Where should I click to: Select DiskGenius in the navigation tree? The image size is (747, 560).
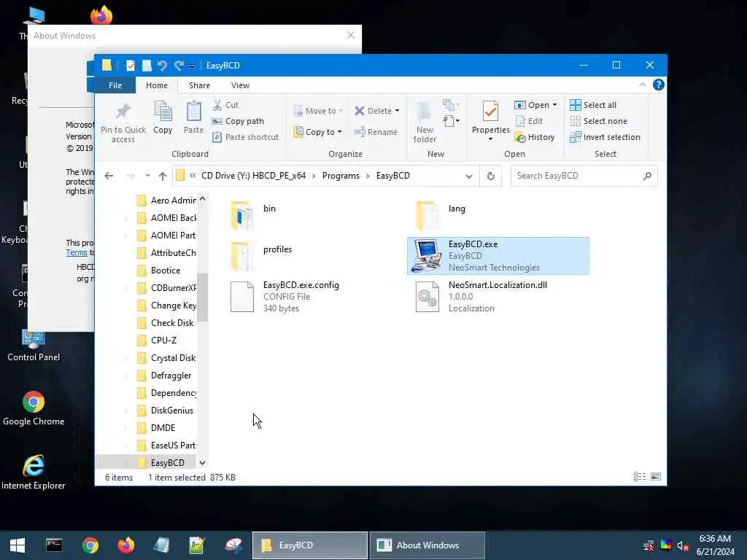coord(171,410)
